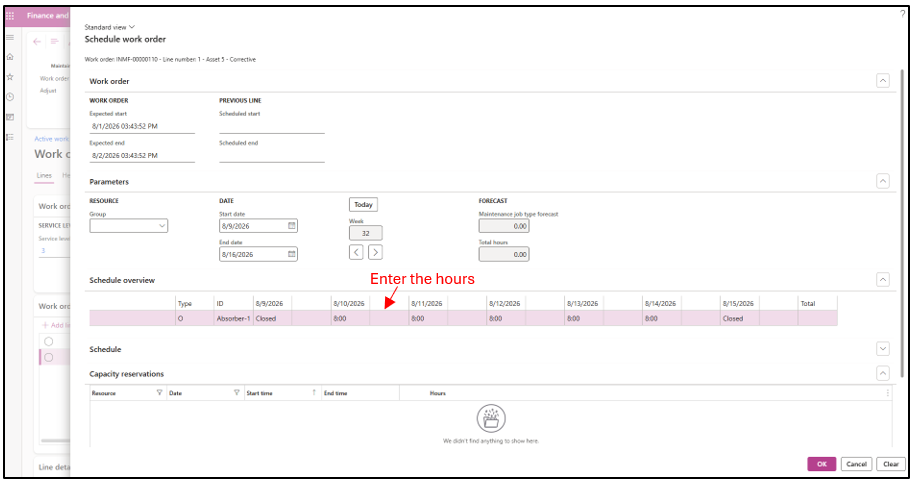Open the app launcher waffle icon
The width and height of the screenshot is (913, 481).
coord(10,16)
